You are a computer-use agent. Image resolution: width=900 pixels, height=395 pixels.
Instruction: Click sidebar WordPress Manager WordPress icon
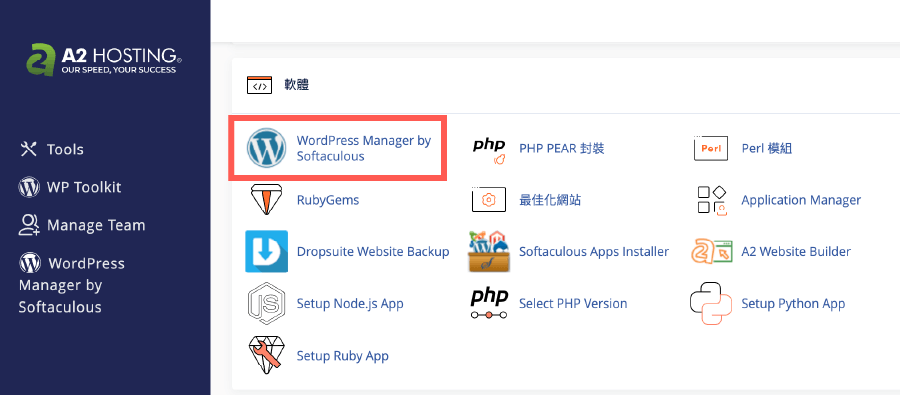pyautogui.click(x=30, y=263)
